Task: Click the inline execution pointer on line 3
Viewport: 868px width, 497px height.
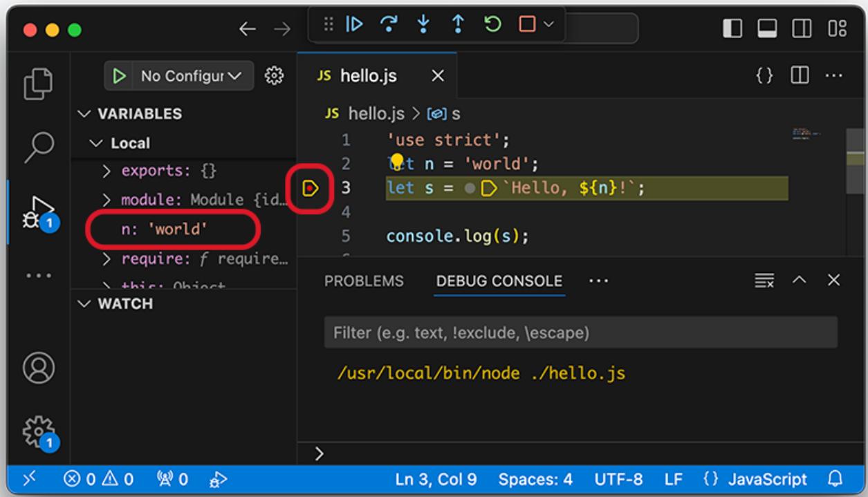Action: coord(489,187)
